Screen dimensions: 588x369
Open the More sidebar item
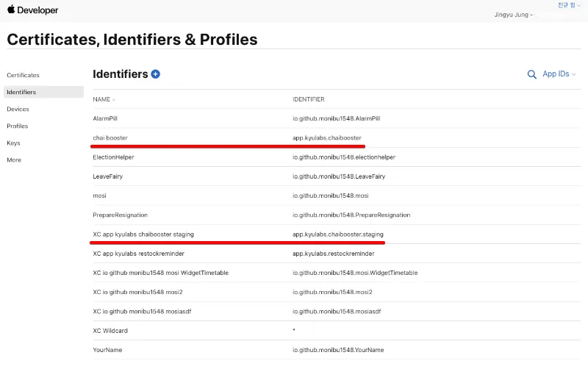click(14, 160)
